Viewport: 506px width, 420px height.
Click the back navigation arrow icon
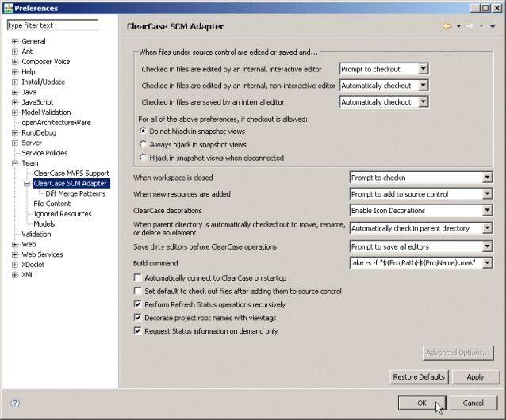click(447, 26)
